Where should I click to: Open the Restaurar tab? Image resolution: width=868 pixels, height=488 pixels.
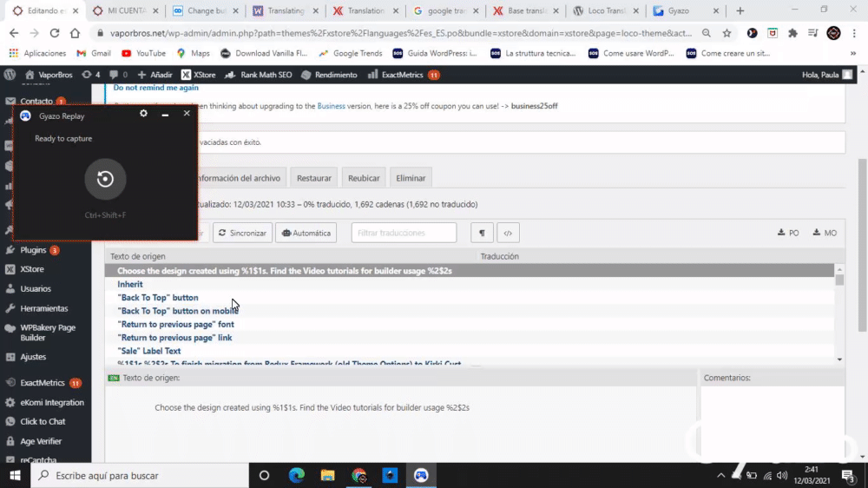pyautogui.click(x=314, y=178)
